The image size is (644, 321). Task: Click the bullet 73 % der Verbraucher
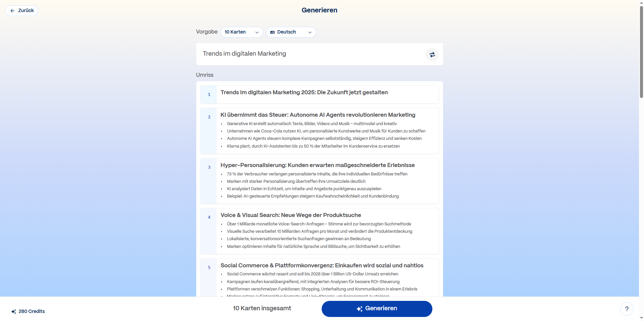(x=317, y=174)
